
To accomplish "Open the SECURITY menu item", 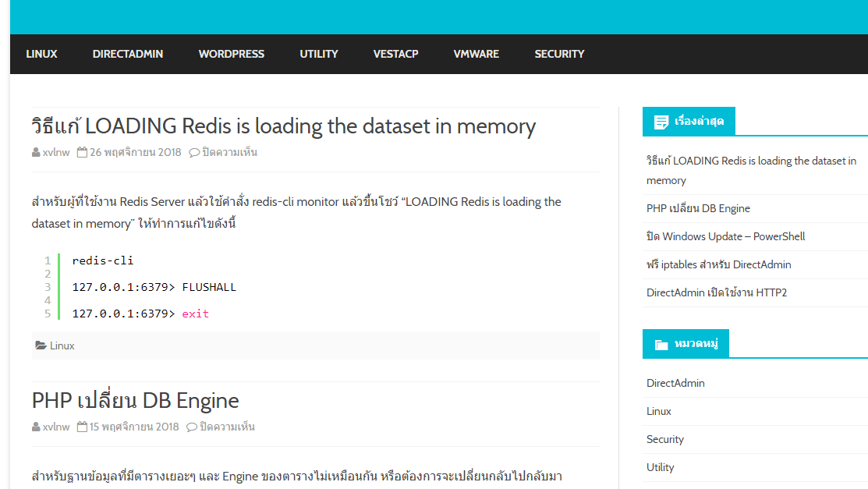I will (x=559, y=54).
